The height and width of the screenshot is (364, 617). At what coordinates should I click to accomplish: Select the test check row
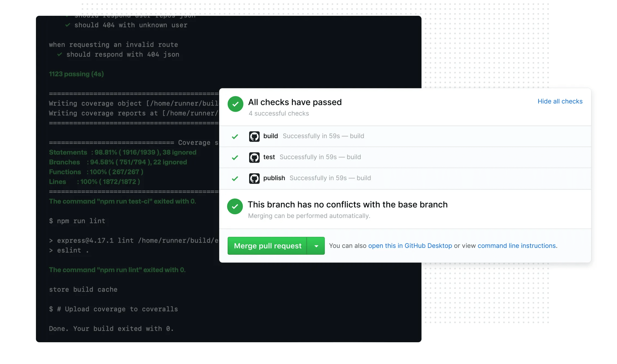tap(381, 157)
